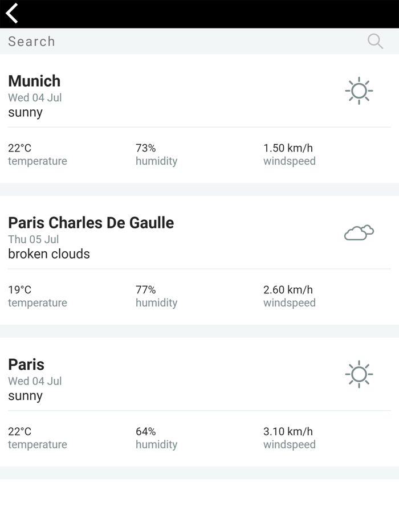Image resolution: width=399 pixels, height=532 pixels.
Task: Click the 3.10 km/h windspeed reading
Action: point(288,432)
